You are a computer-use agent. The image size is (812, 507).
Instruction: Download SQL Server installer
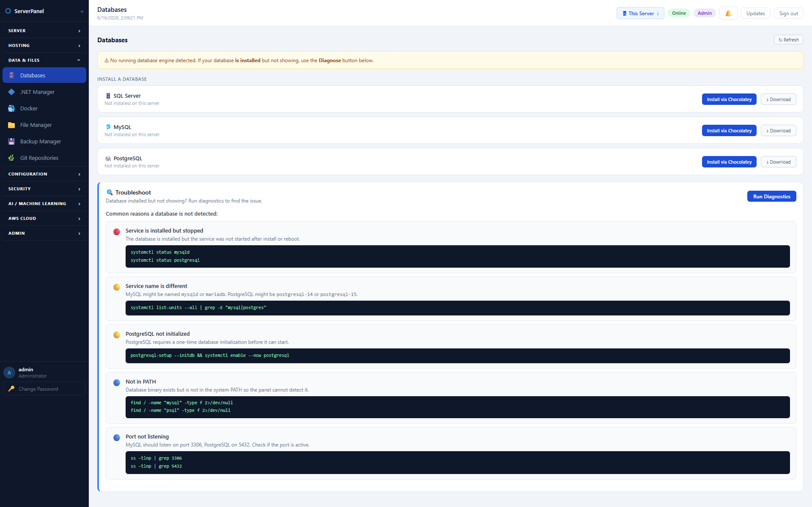click(778, 99)
